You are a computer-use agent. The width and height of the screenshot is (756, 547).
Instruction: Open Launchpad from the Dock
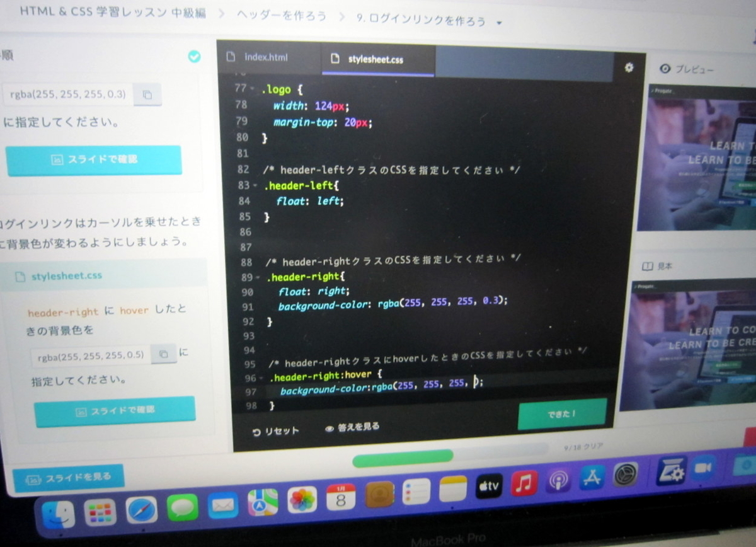[x=101, y=512]
